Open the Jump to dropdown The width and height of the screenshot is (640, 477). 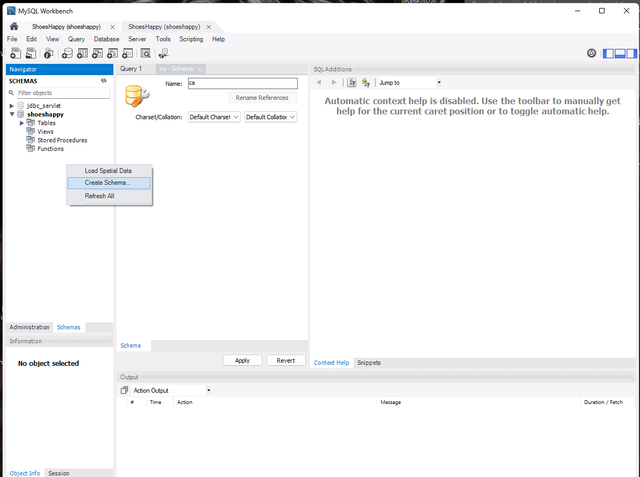pos(409,82)
